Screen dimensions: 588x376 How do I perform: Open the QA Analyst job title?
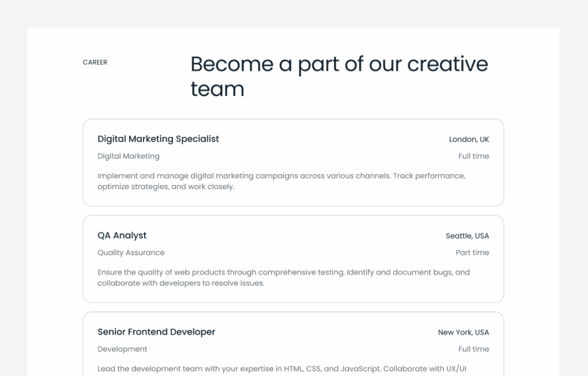coord(122,236)
